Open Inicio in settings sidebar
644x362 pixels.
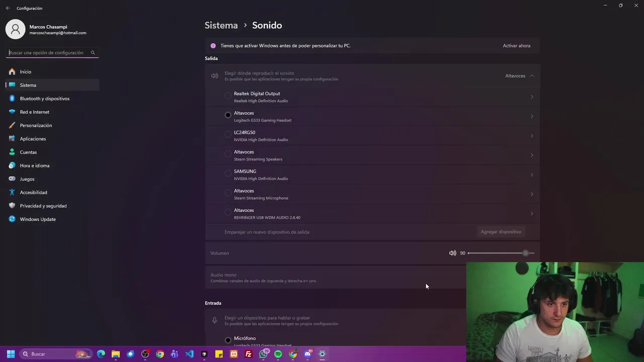pos(52,72)
